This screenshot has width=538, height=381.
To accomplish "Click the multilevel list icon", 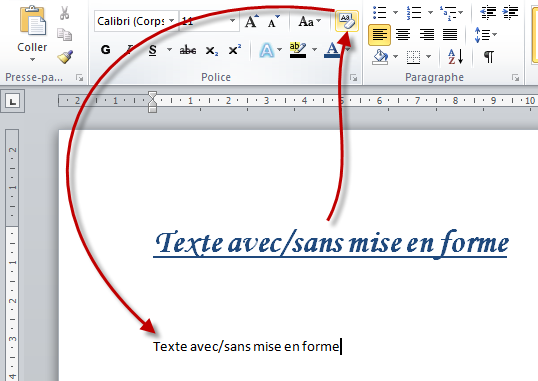I will [x=449, y=13].
